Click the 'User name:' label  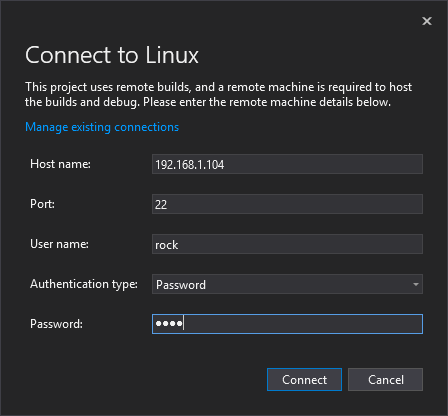coord(59,244)
